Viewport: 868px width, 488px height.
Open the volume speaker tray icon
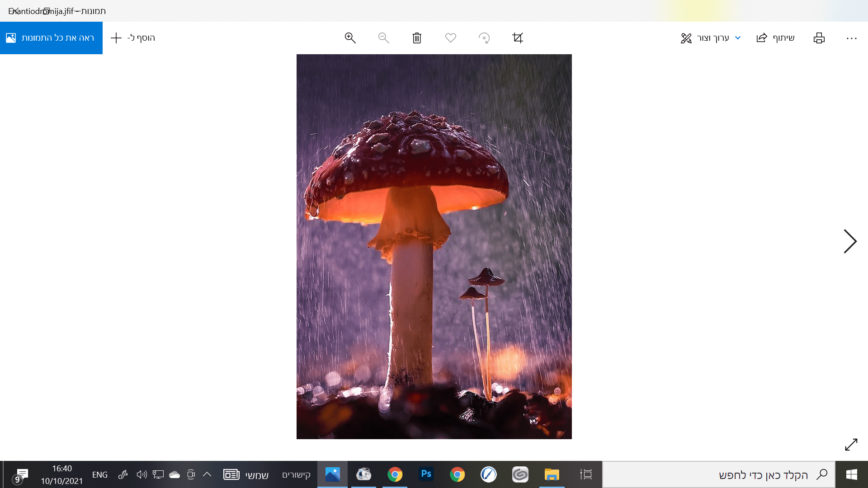(x=142, y=474)
